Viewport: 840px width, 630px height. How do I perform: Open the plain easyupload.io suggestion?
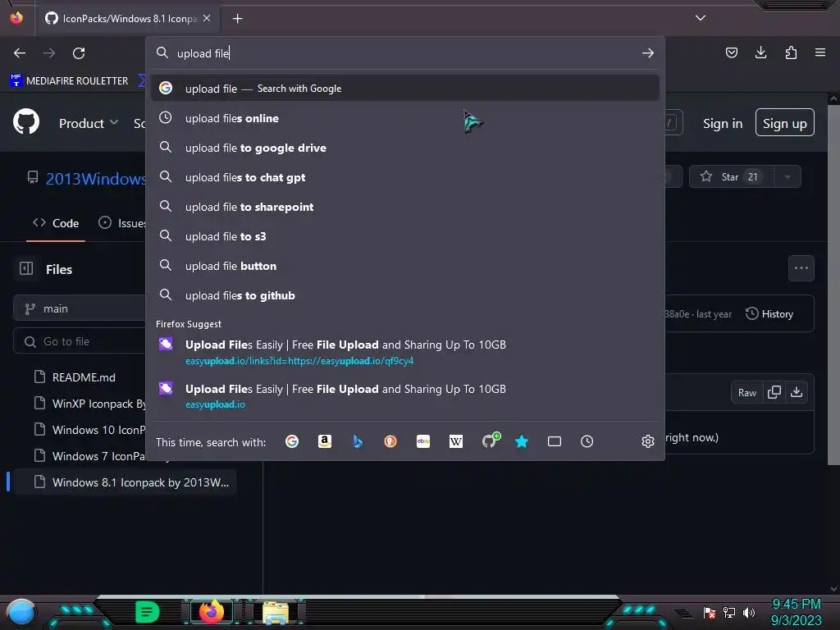click(x=405, y=396)
